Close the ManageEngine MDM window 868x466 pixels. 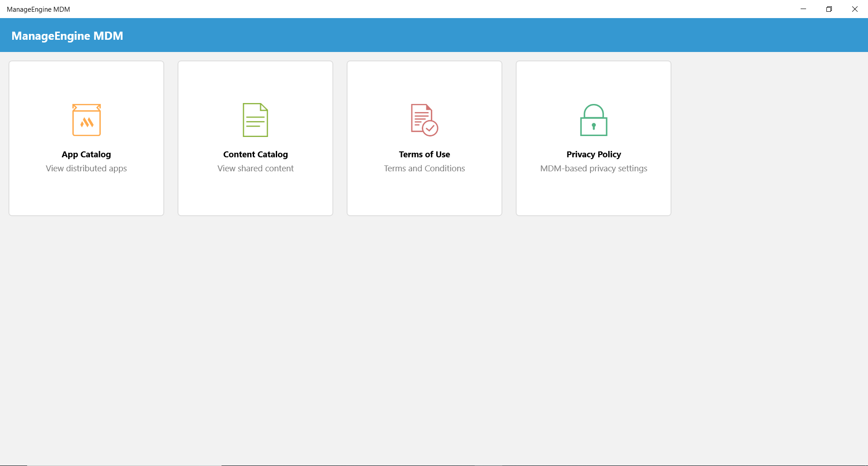855,9
